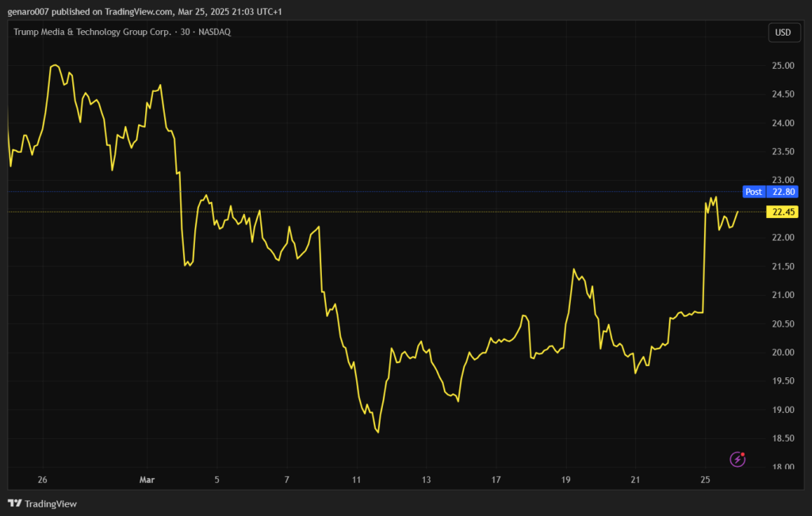Click the chart line's highest peak near 25.00
812x516 pixels.
click(55, 65)
